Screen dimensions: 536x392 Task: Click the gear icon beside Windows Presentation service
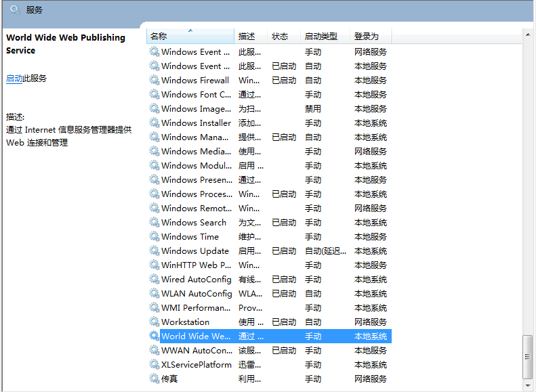coord(154,179)
